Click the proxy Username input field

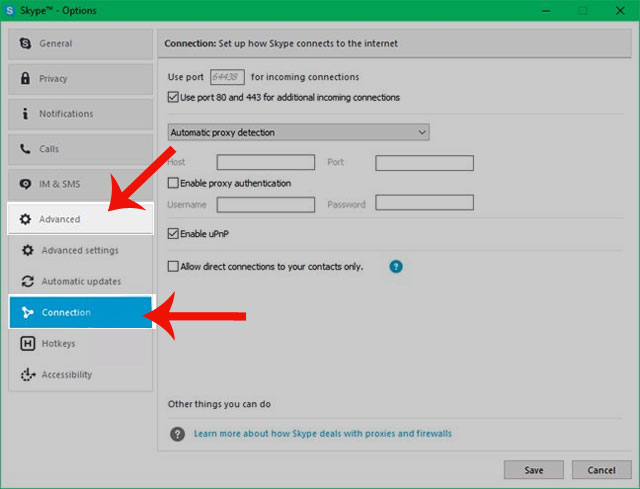(x=266, y=204)
